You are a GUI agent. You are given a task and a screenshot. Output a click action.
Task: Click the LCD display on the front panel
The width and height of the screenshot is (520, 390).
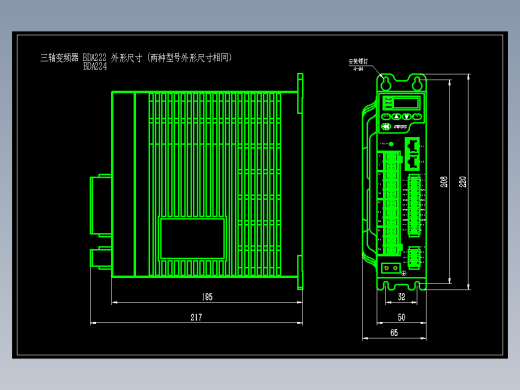coord(406,103)
